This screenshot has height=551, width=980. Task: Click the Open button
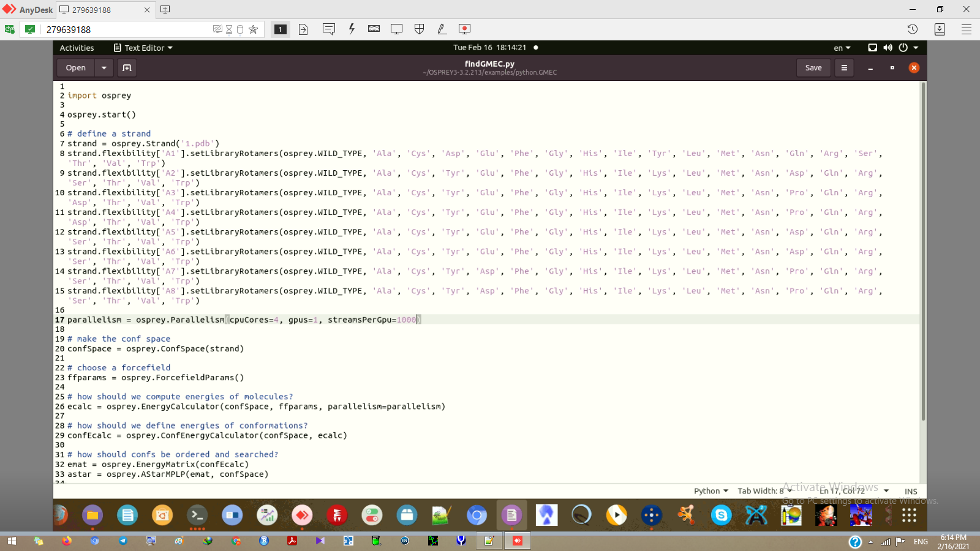tap(76, 68)
